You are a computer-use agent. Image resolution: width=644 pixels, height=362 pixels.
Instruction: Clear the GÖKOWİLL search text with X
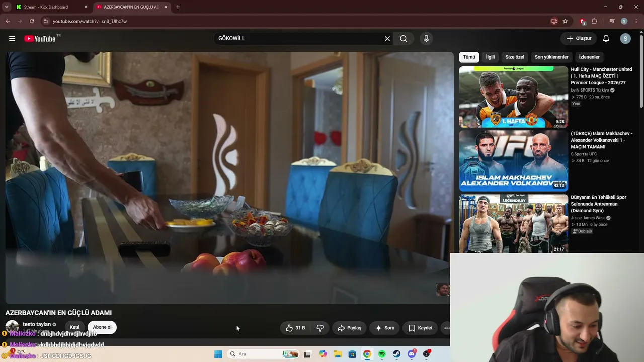coord(387,39)
